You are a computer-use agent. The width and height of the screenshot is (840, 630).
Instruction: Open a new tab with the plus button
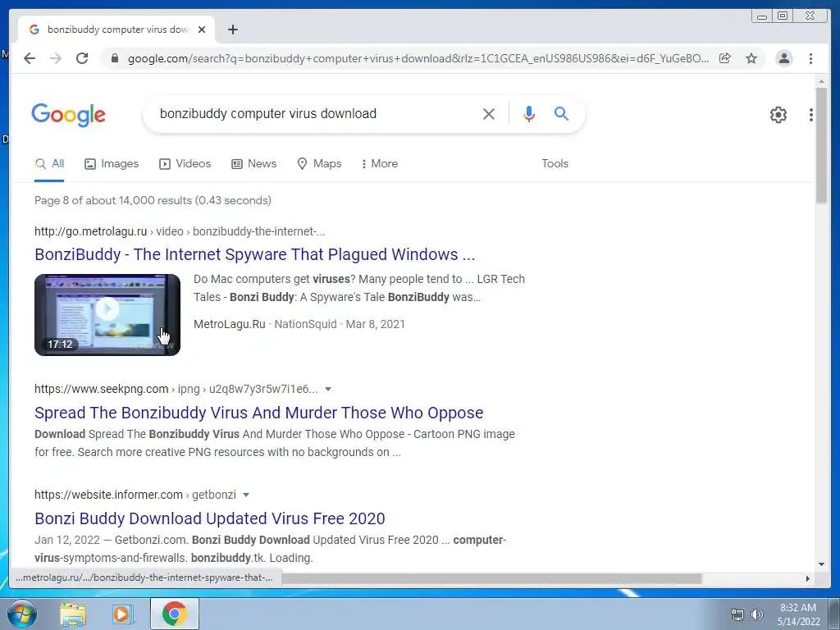pyautogui.click(x=232, y=30)
